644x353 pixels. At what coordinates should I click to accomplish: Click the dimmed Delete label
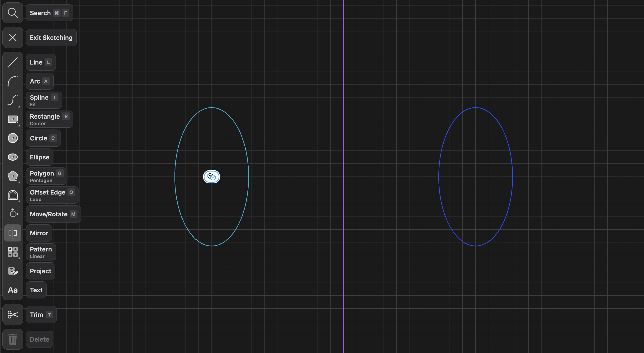pyautogui.click(x=40, y=339)
